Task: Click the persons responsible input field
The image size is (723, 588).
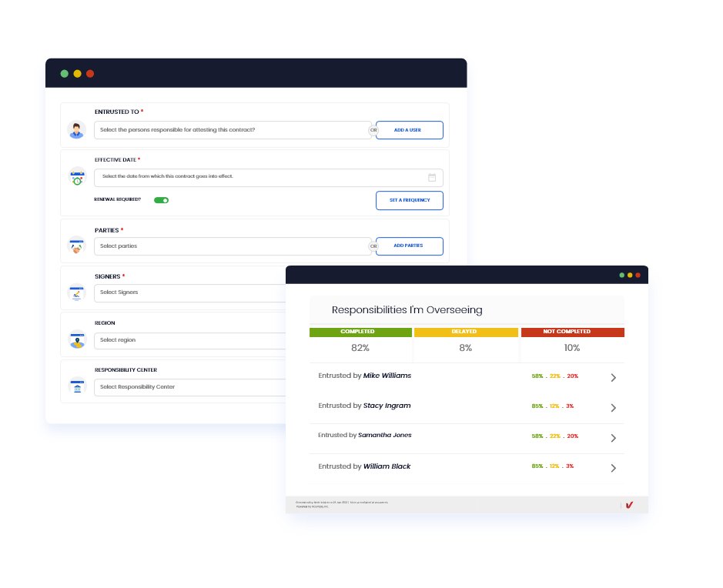Action: pyautogui.click(x=231, y=129)
